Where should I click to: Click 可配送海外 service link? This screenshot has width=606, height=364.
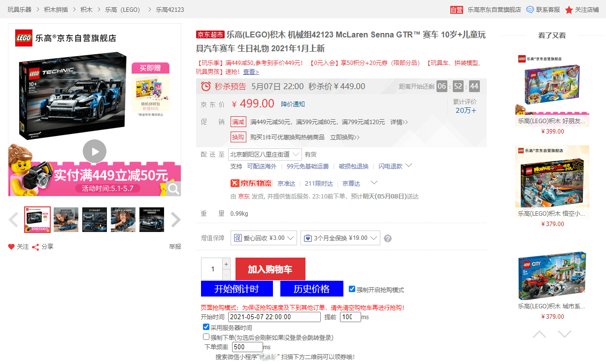pos(262,166)
